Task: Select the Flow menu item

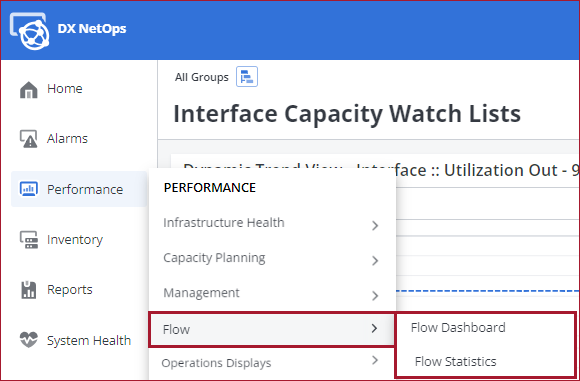Action: [272, 329]
